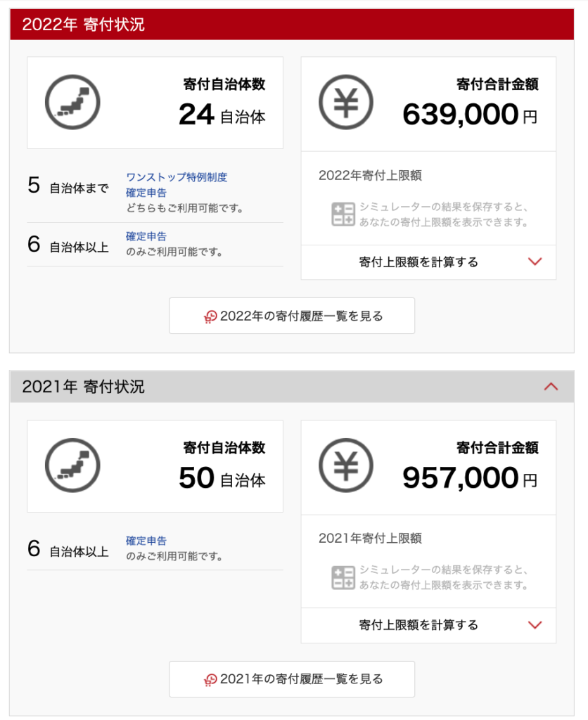Open 確定申告 link under 2022 6 自治体以上
Screen dimensions: 588x720
point(146,236)
